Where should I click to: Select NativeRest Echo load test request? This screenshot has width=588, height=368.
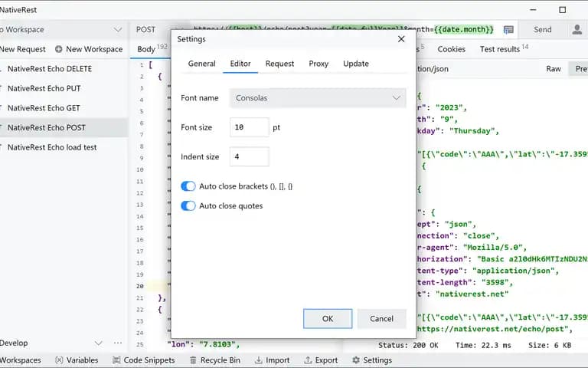[x=52, y=147]
